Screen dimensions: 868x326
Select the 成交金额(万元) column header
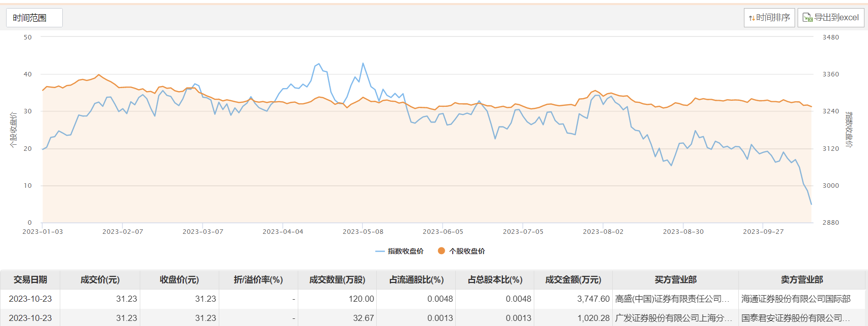(573, 280)
